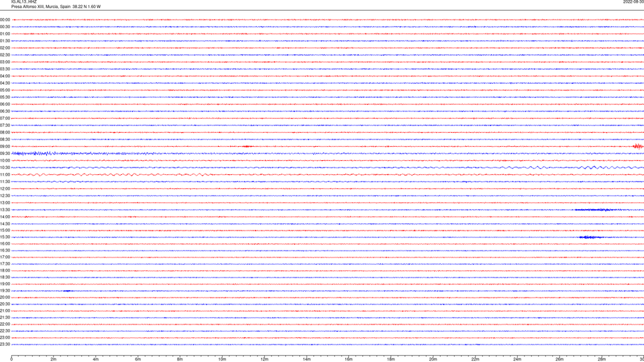Click the 22m tick on the time axis
This screenshot has width=644, height=362.
tap(475, 359)
